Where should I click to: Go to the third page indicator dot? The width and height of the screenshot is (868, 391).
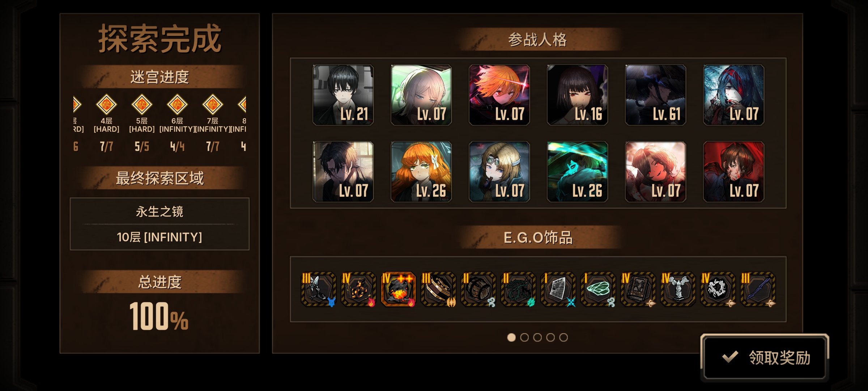point(537,337)
